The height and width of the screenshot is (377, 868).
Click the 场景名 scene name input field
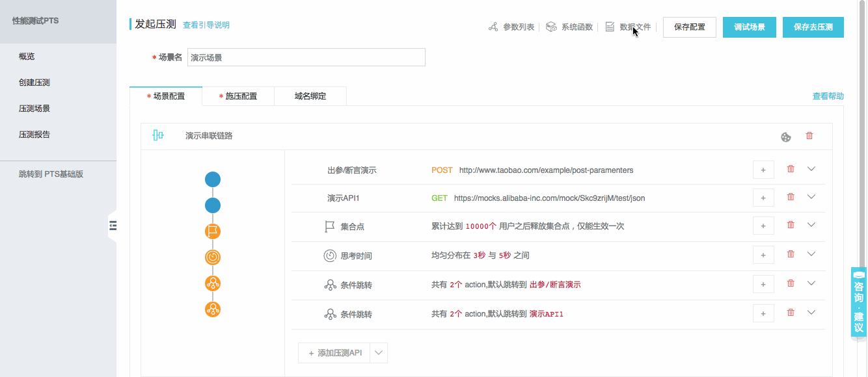(306, 57)
